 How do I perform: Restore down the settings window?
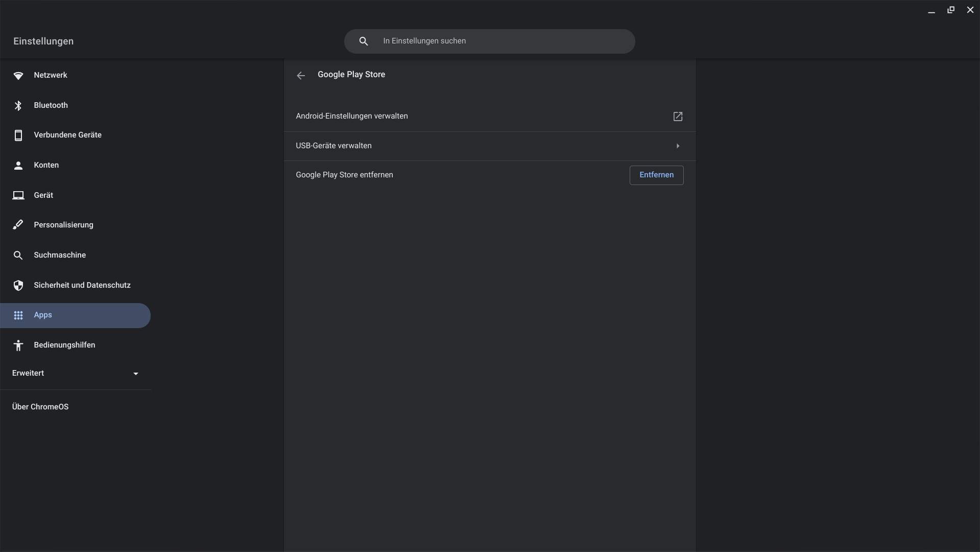click(x=950, y=10)
